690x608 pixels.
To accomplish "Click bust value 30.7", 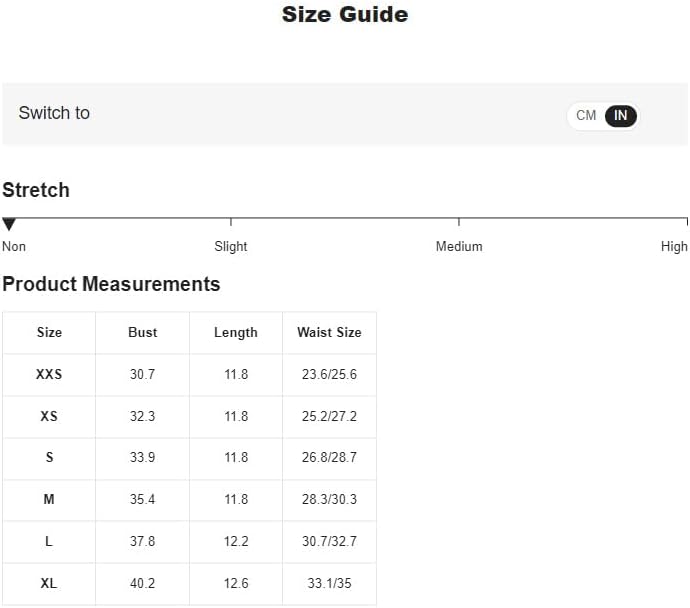I will tap(142, 374).
